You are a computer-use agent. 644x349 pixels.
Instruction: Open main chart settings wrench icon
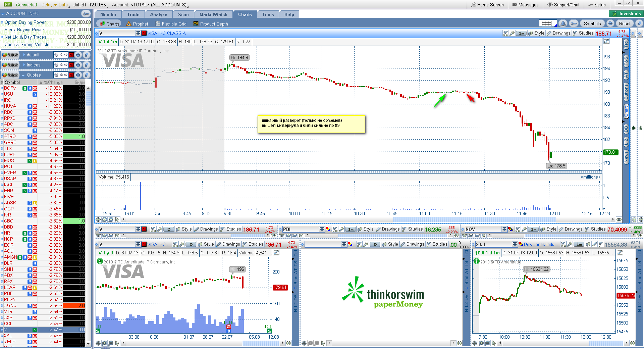[x=512, y=33]
